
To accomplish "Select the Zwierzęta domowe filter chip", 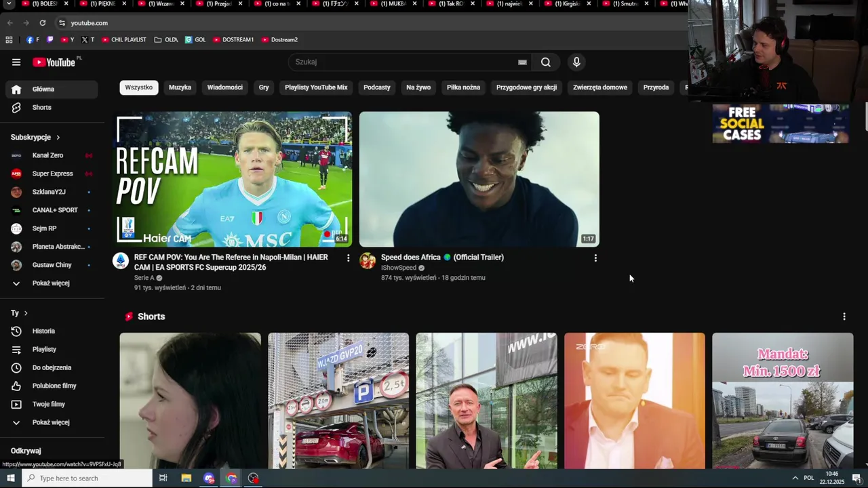I will point(600,87).
